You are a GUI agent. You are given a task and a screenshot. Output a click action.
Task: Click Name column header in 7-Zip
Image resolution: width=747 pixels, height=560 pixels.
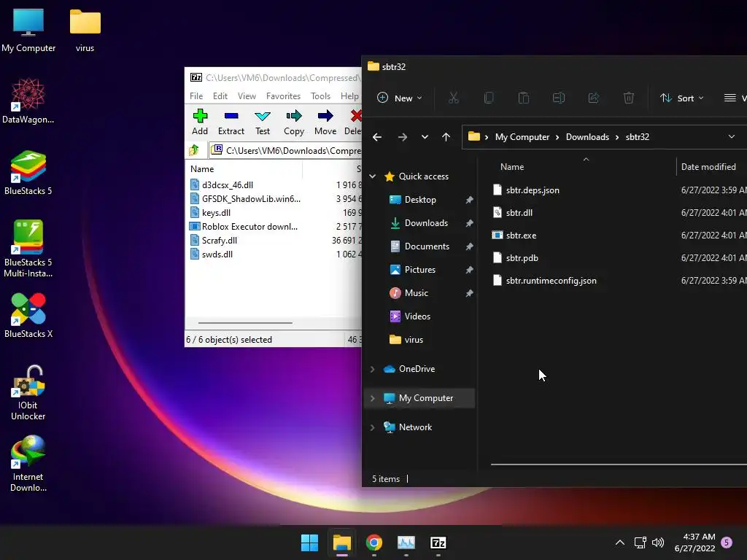coord(202,169)
